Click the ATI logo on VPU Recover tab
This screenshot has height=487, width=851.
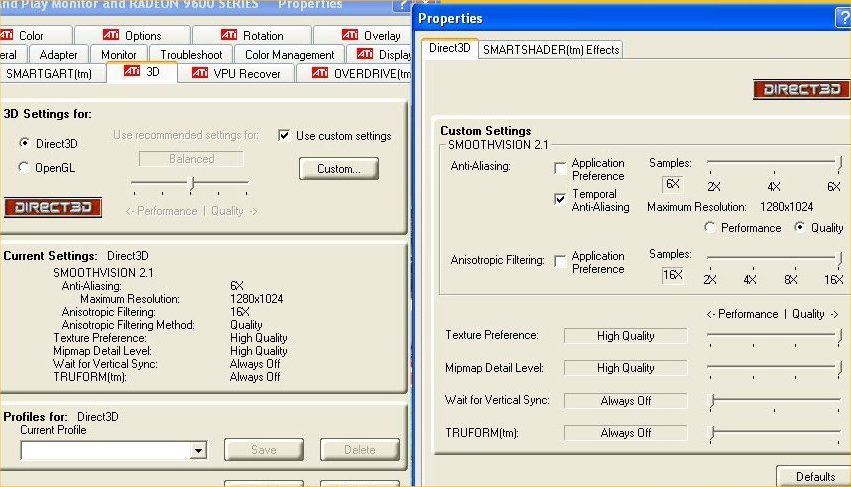[200, 72]
